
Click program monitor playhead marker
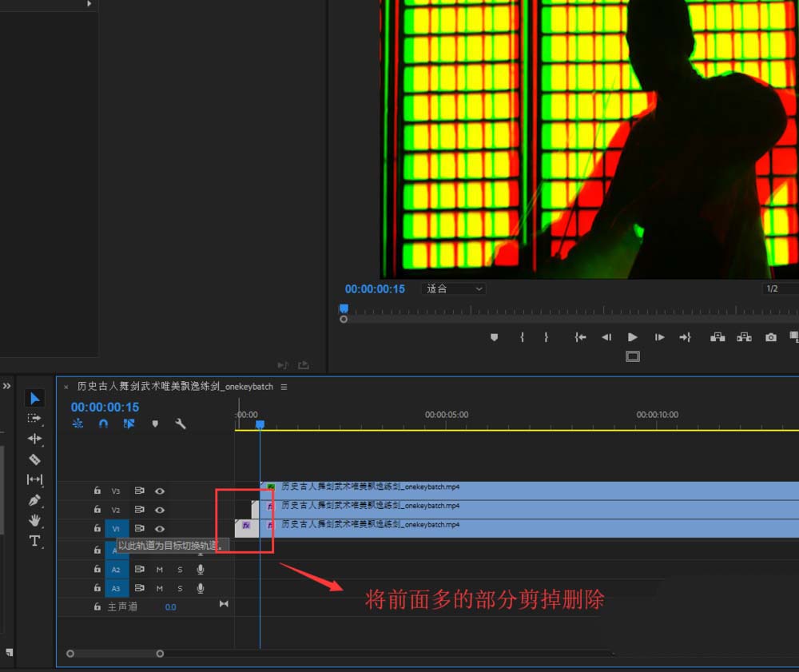pyautogui.click(x=344, y=308)
